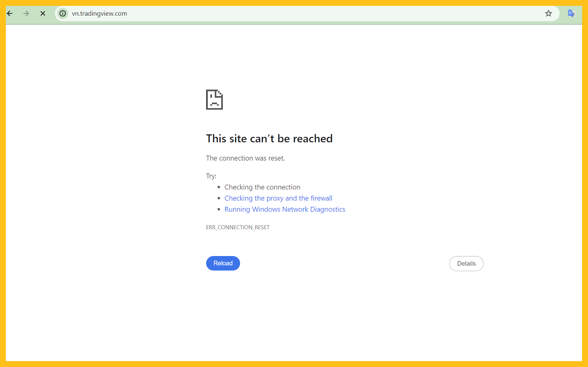588x367 pixels.
Task: Select the ERR_CONNECTION_RESET error code text
Action: tap(237, 227)
